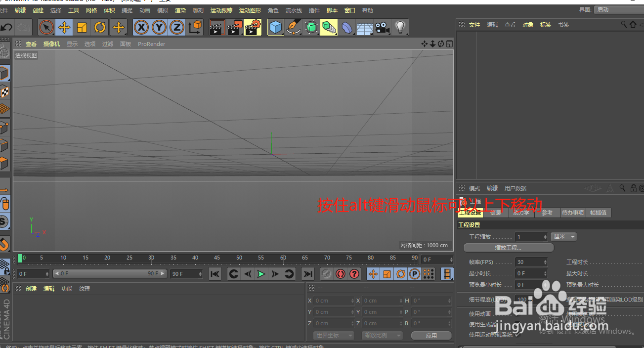The width and height of the screenshot is (644, 348).
Task: Go to end of timeline
Action: [307, 274]
